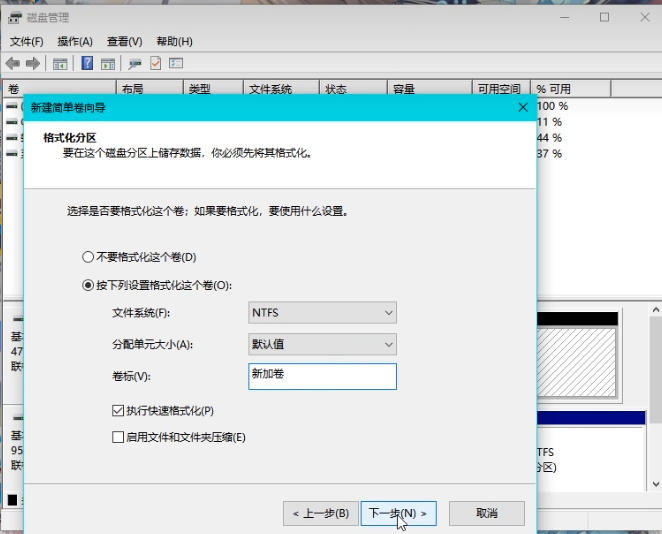This screenshot has height=534, width=662.
Task: Click the 44 % value in volume list
Action: [x=549, y=138]
